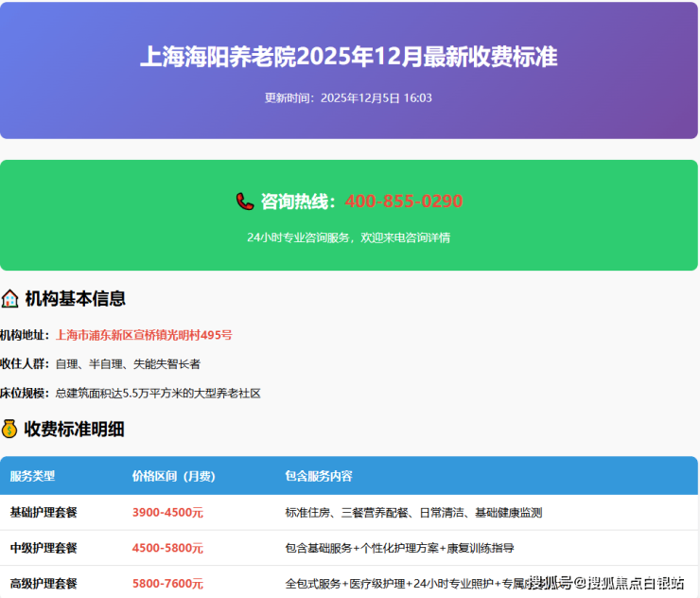Click the price 3900-4500元
The height and width of the screenshot is (598, 700).
click(x=167, y=513)
